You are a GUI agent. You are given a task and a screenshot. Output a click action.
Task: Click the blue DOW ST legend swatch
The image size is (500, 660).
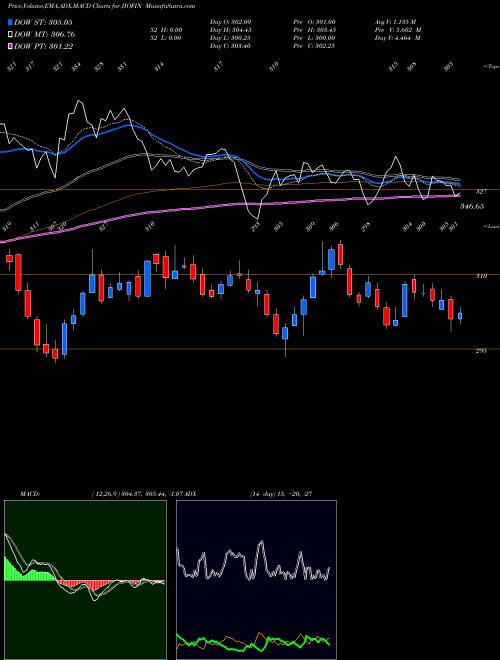11,22
